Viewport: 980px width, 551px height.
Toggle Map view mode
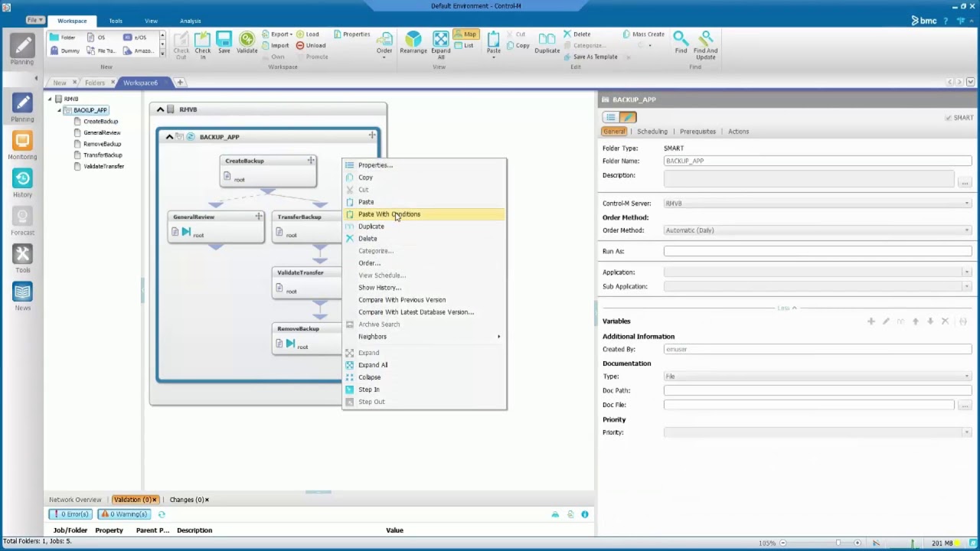coord(465,34)
